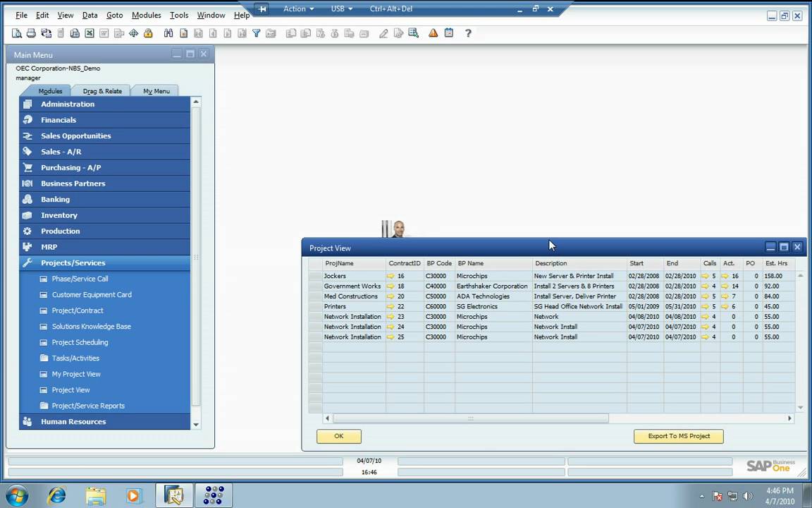Open Internet Explorer from taskbar

[x=56, y=495]
